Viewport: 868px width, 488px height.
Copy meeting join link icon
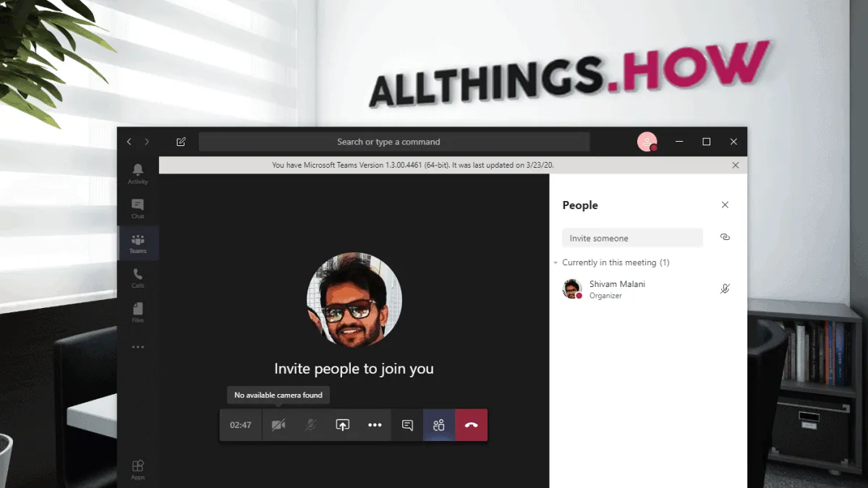[x=725, y=237]
